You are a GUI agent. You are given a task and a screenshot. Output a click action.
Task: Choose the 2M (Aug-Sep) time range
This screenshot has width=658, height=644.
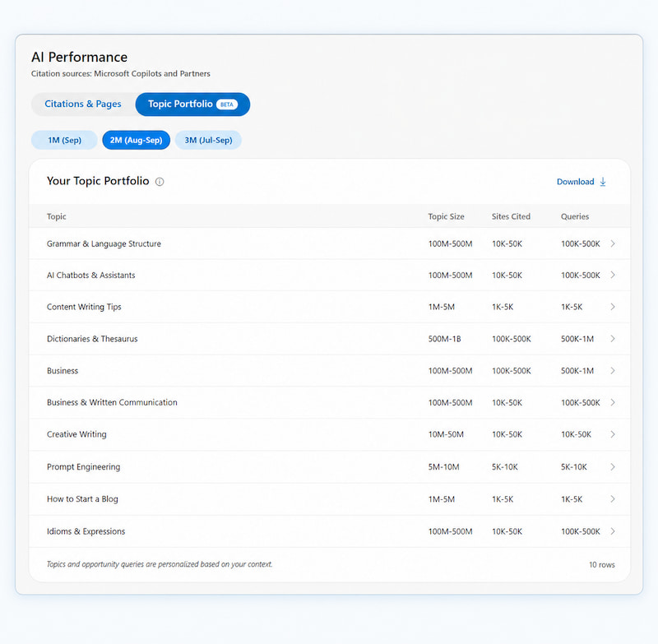pos(136,140)
